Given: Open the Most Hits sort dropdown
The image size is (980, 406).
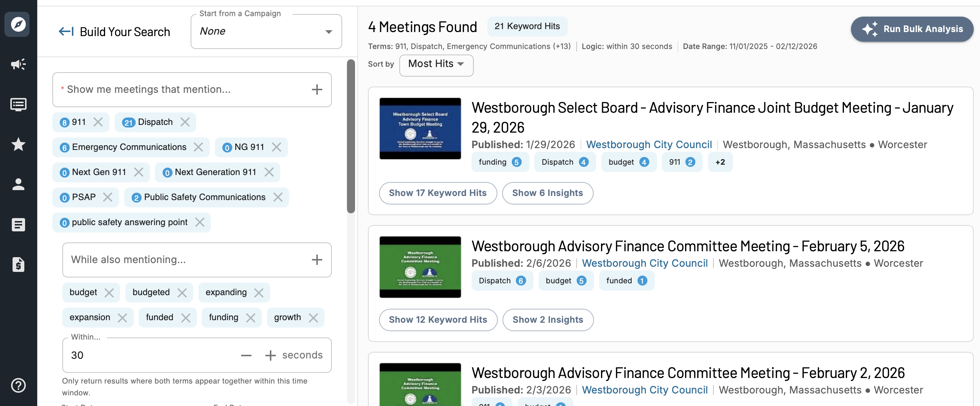Looking at the screenshot, I should tap(435, 64).
